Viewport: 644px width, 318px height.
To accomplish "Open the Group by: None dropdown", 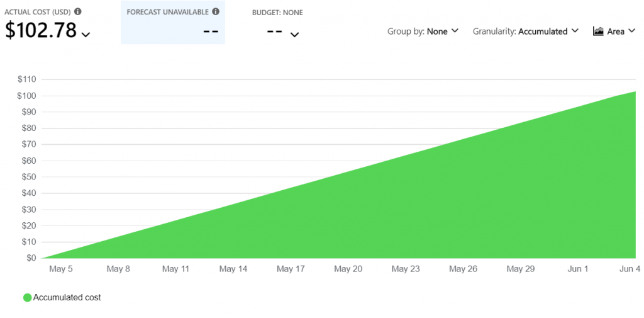I will click(x=423, y=31).
